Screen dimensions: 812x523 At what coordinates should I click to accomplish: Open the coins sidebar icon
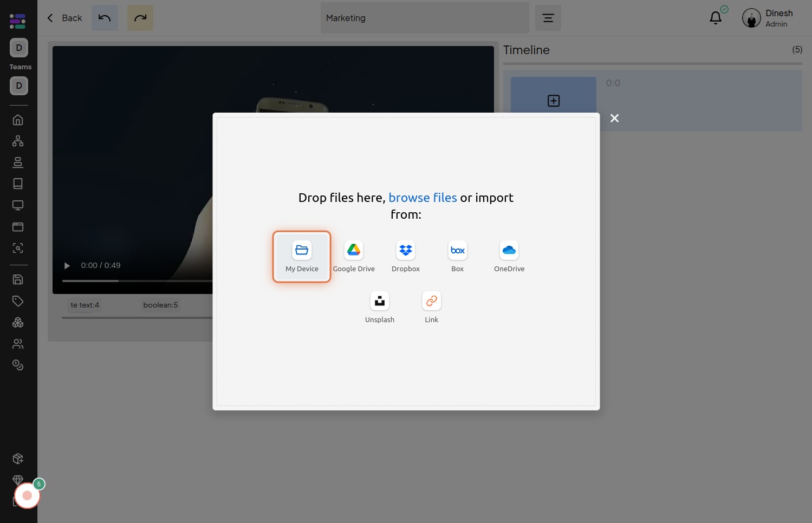click(18, 365)
